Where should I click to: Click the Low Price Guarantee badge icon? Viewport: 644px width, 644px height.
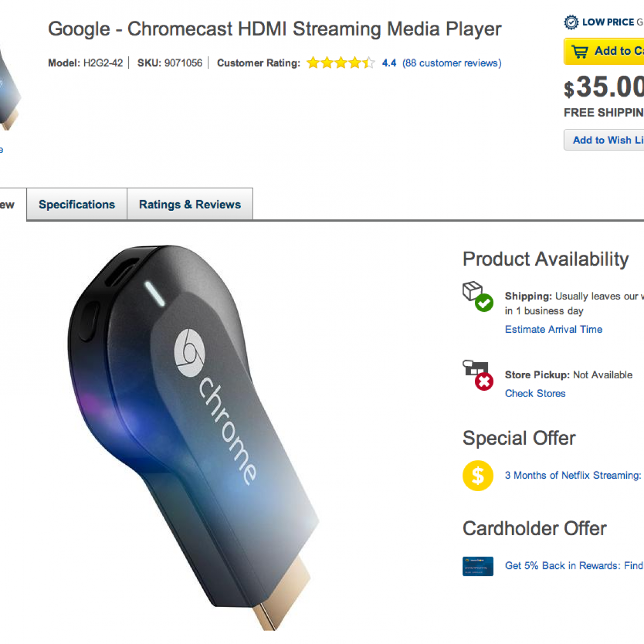click(x=571, y=22)
